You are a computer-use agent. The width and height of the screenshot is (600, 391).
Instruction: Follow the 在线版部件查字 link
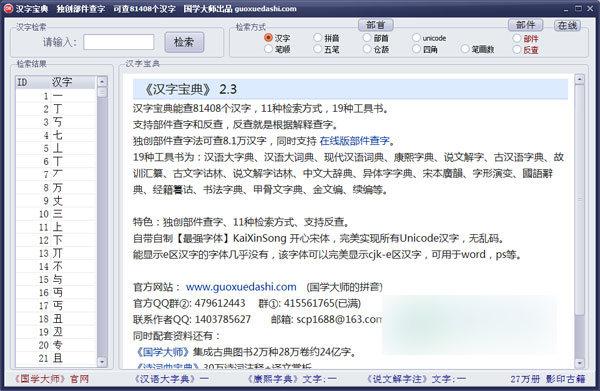354,141
